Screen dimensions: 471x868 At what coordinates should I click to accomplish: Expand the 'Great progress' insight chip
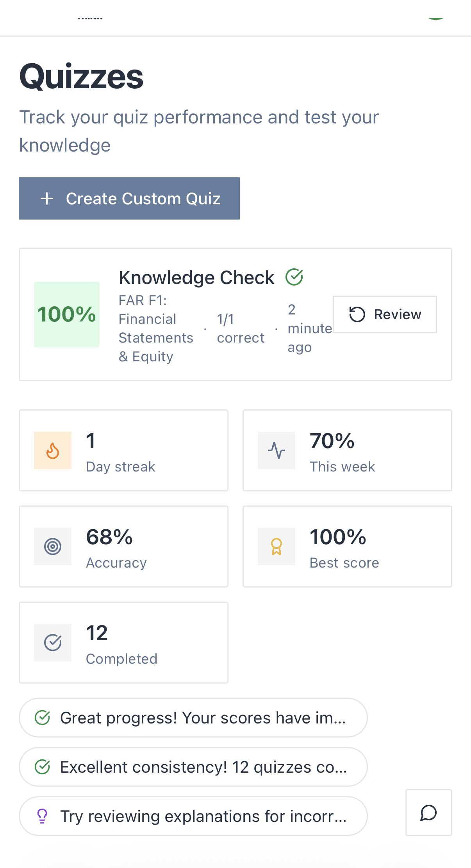(193, 718)
